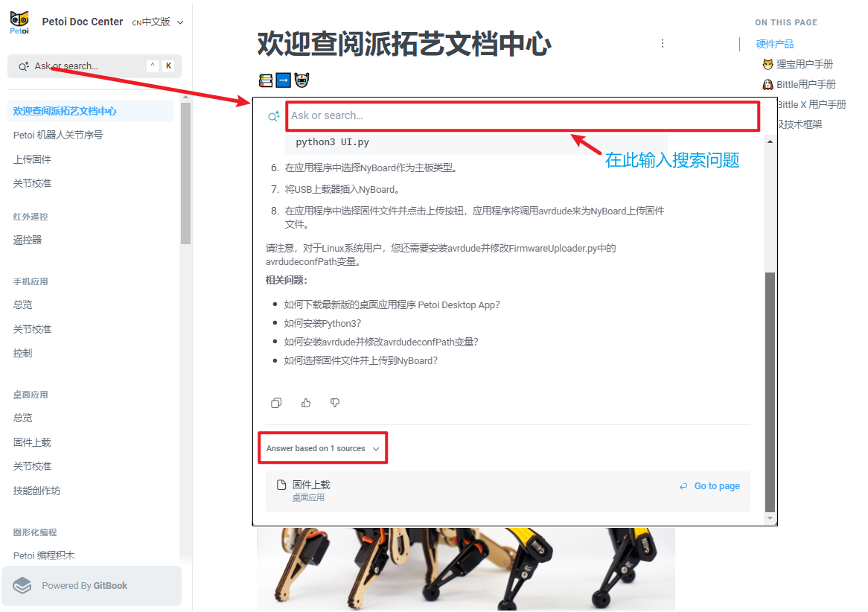868x612 pixels.
Task: Click the Ask or search field in the dialog
Action: tap(521, 115)
